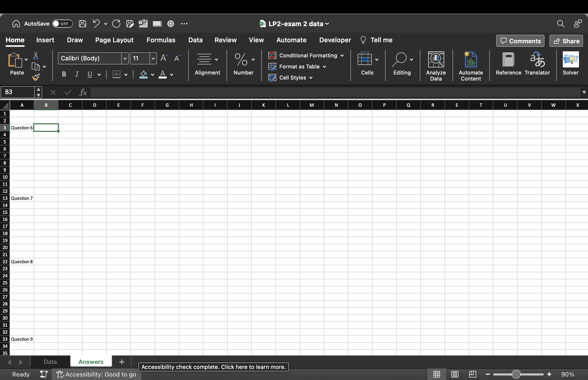Open the Comments pane button
The height and width of the screenshot is (380, 588).
pos(520,41)
